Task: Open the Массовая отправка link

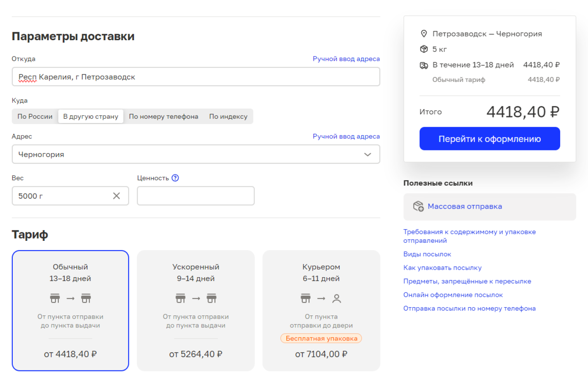Action: tap(465, 206)
